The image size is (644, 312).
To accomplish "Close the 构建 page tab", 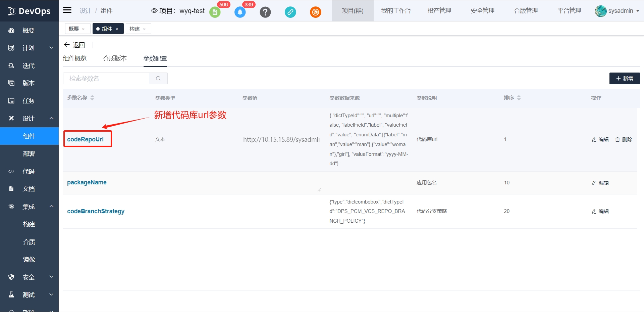I will (145, 29).
